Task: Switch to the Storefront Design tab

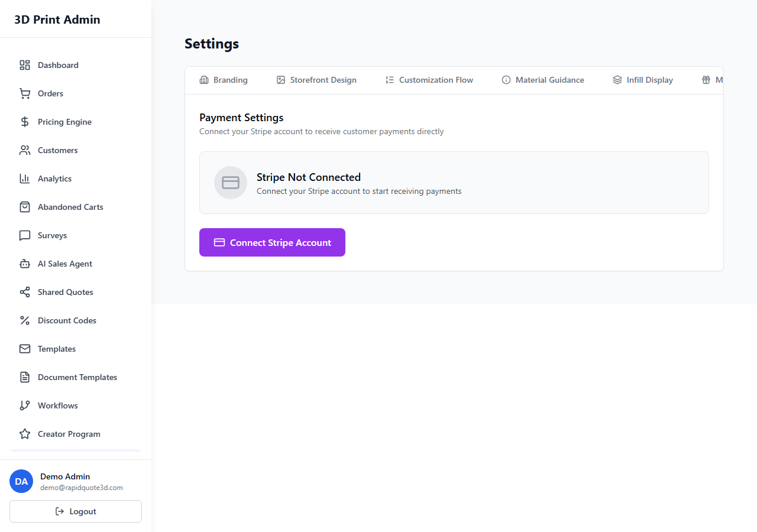Action: (316, 80)
